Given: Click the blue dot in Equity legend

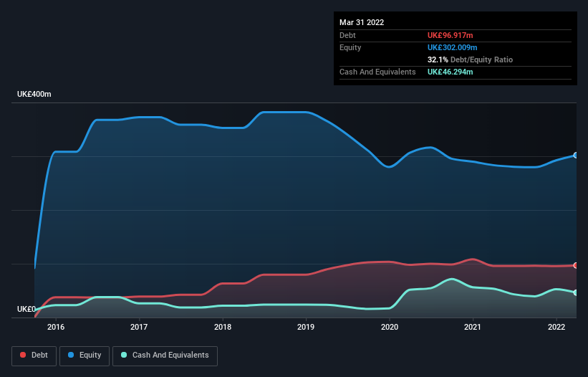Looking at the screenshot, I should tap(71, 355).
